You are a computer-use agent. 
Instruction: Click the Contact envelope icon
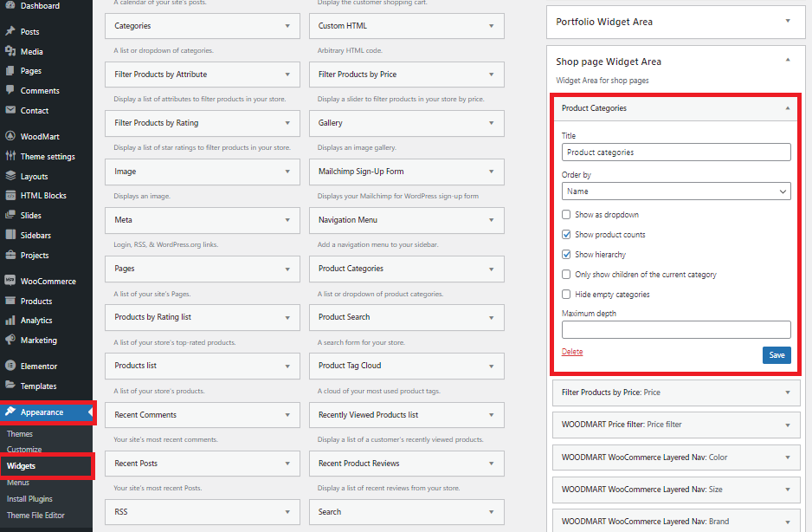point(10,110)
